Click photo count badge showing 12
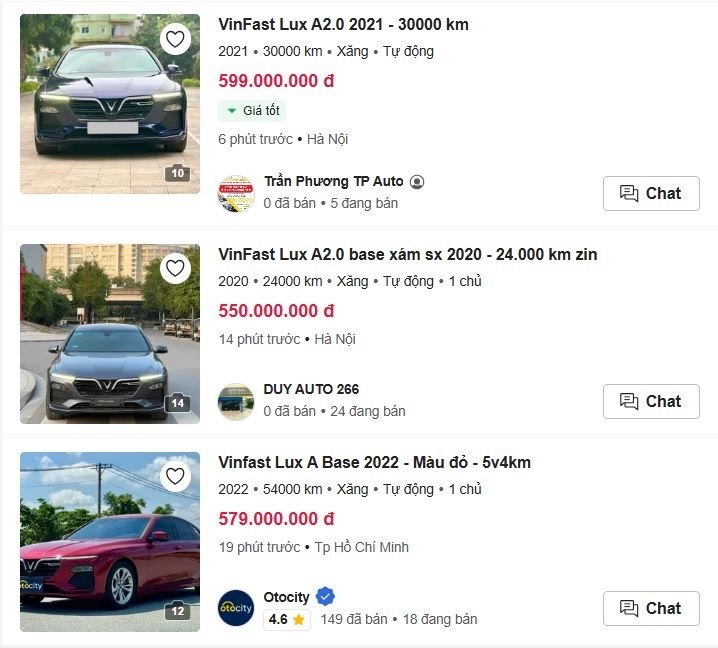 177,612
